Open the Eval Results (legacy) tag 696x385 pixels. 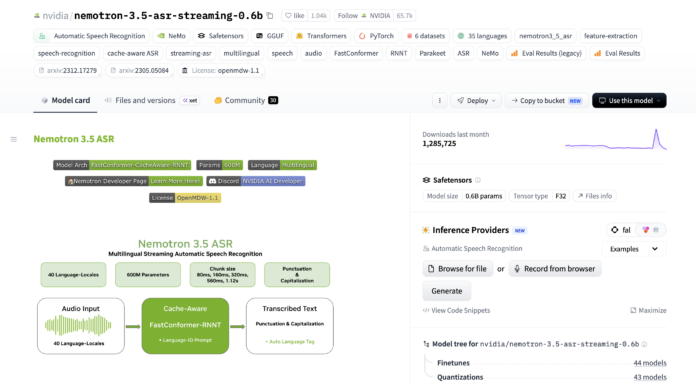pos(546,53)
